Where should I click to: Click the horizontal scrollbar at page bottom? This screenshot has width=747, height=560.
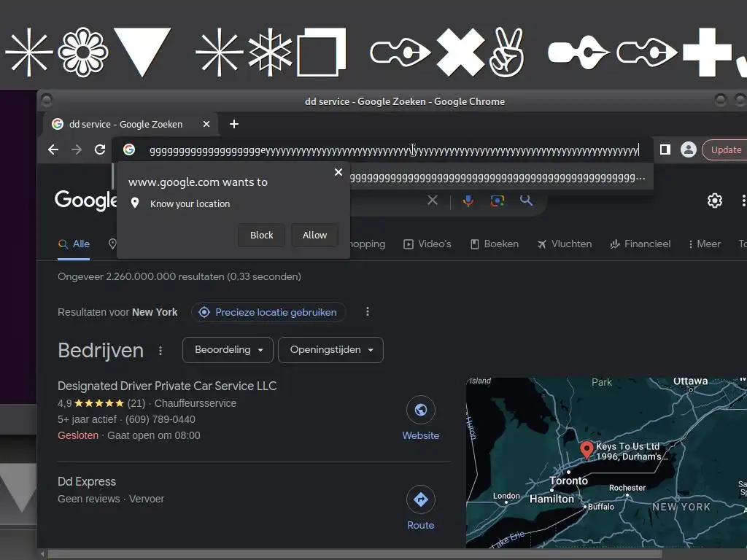(355, 554)
